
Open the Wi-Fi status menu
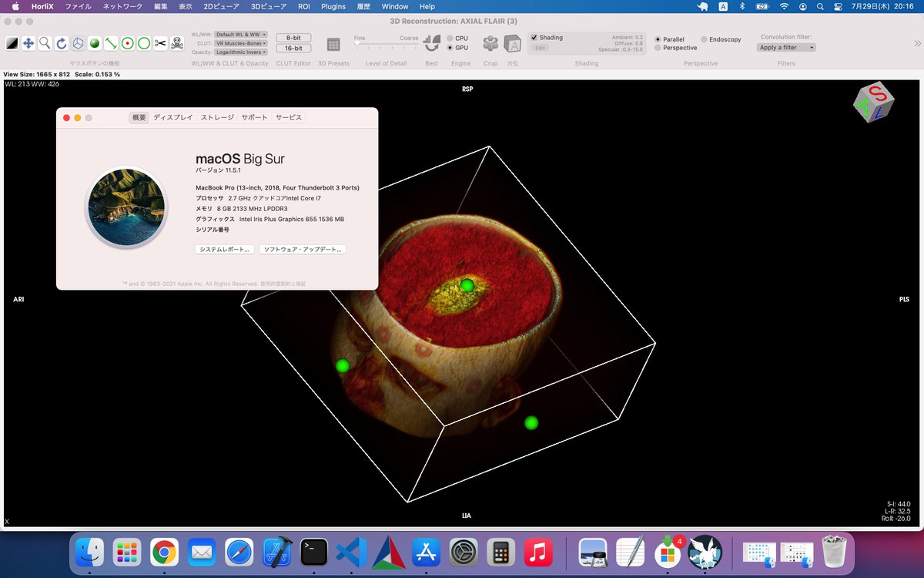(784, 6)
